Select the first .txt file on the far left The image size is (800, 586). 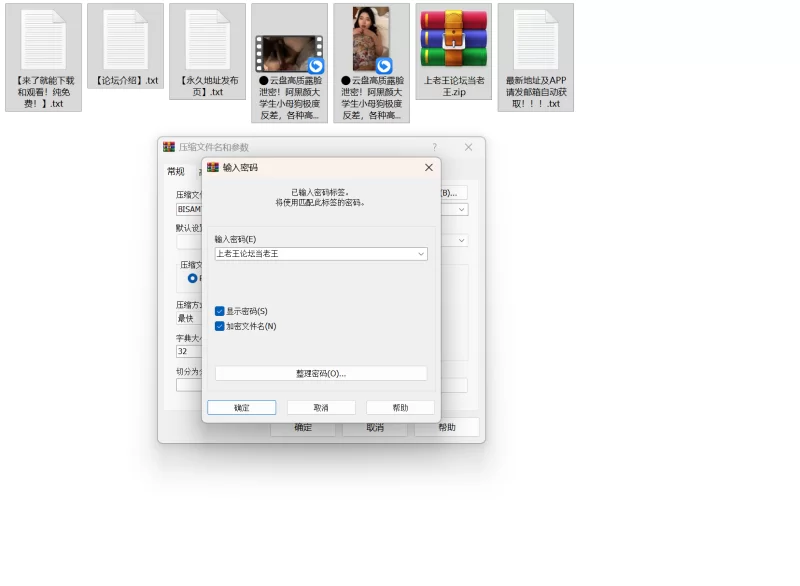coord(43,40)
